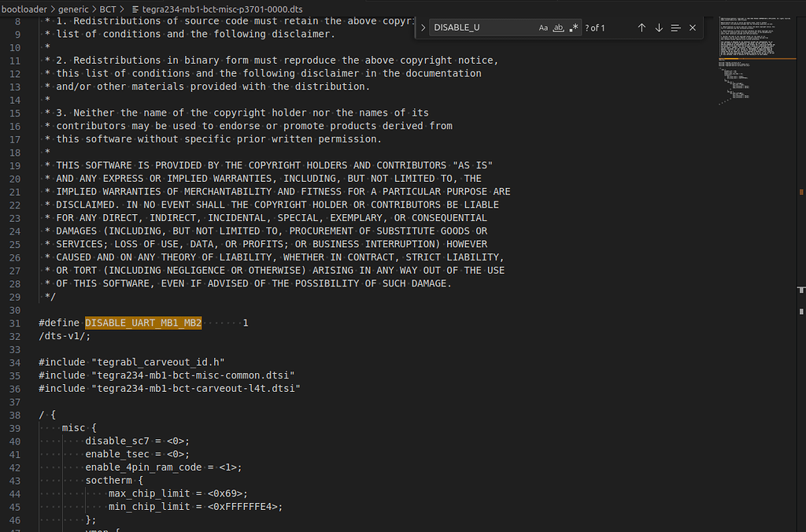Expand the find widget to show replace field
The image size is (806, 532).
[423, 27]
